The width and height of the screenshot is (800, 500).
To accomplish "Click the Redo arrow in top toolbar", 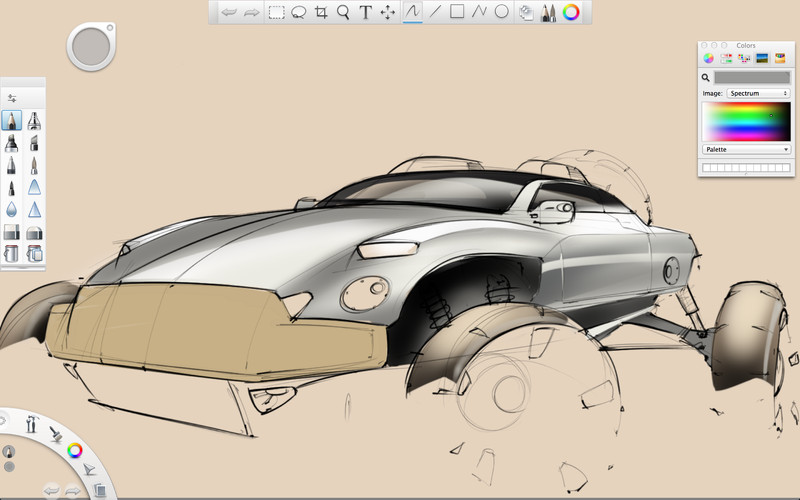I will pyautogui.click(x=252, y=13).
